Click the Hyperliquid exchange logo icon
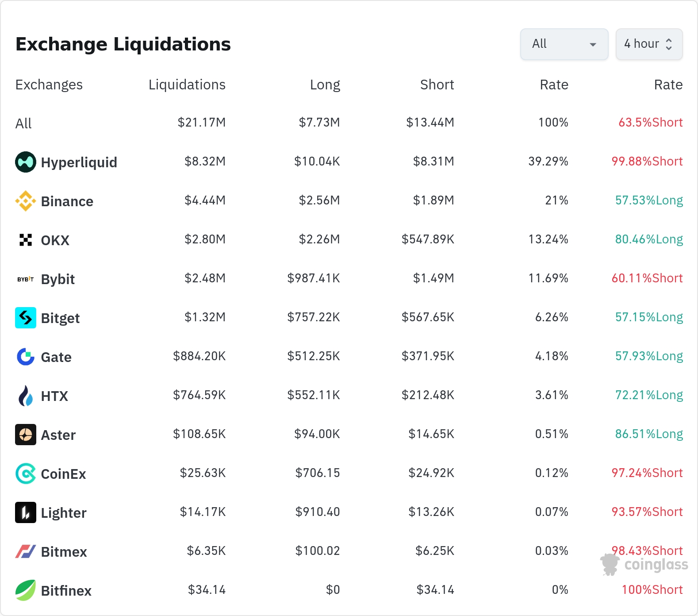The image size is (698, 616). (x=26, y=162)
